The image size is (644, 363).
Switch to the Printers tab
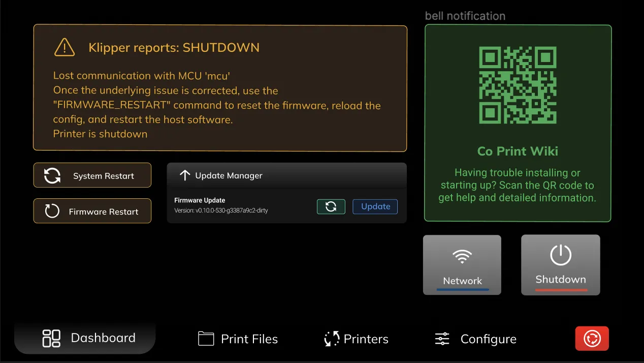(356, 339)
